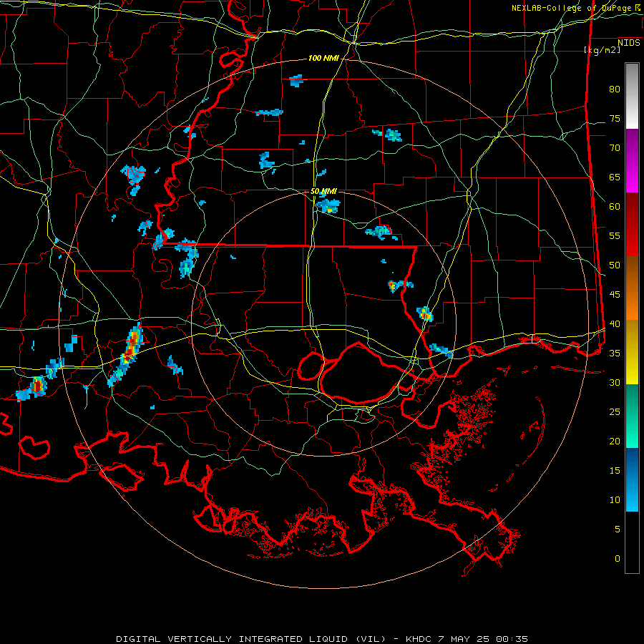Click the 75 value on the scale
644x644 pixels.
pyautogui.click(x=615, y=118)
